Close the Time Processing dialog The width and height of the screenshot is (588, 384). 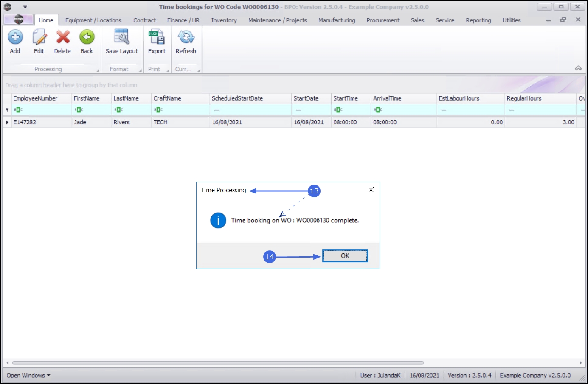pos(371,190)
